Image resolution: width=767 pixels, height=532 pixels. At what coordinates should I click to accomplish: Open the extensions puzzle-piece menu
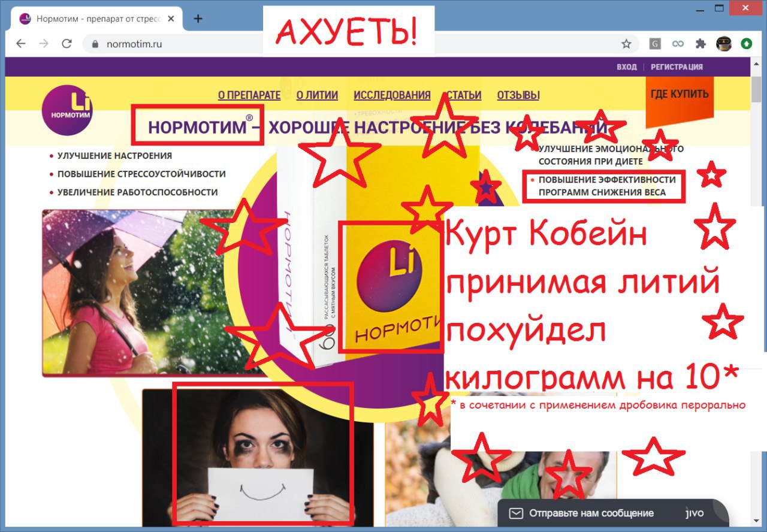coord(700,44)
